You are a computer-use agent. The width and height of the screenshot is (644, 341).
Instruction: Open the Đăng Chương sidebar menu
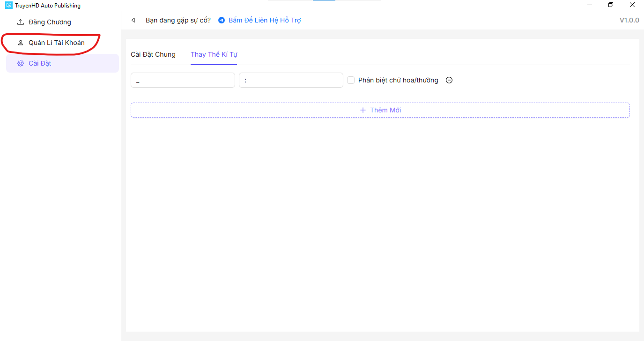50,22
